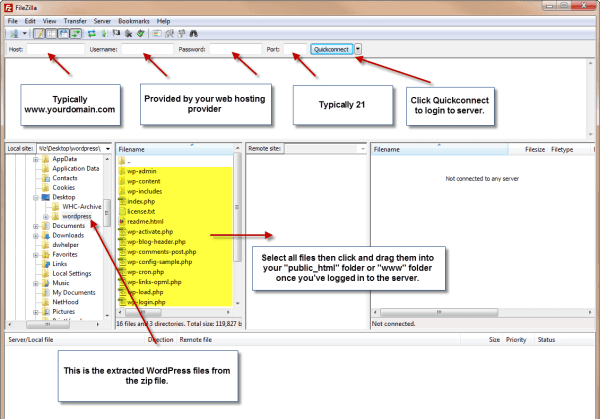
Task: Toggle synchronized browsing icon
Action: point(181,34)
